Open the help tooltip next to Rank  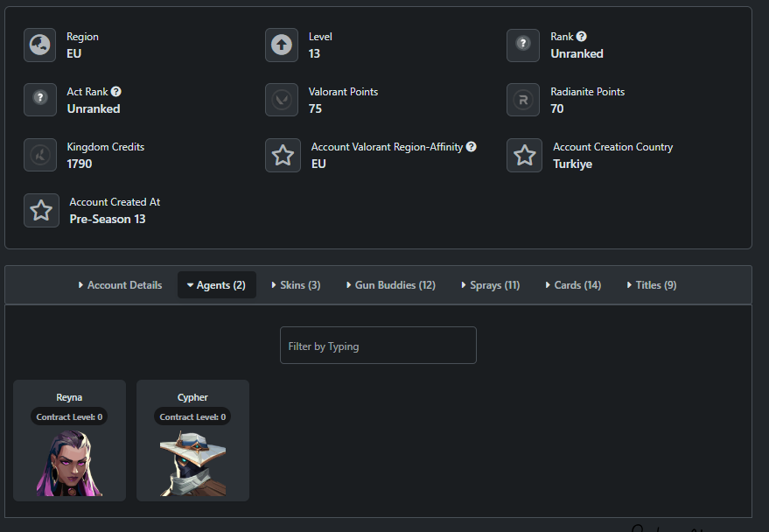coord(581,37)
